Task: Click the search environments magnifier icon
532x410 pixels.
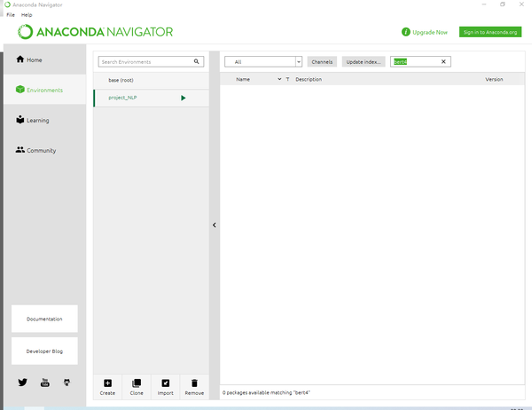Action: (x=196, y=61)
